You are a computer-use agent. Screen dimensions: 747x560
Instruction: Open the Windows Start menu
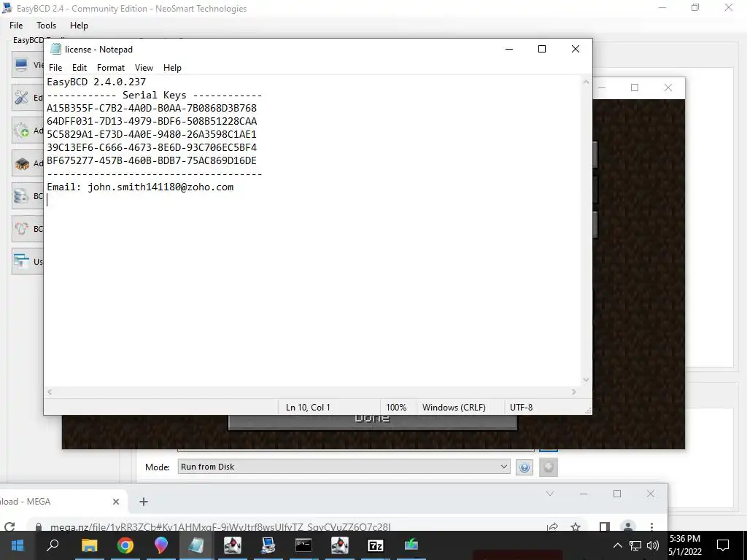click(18, 545)
